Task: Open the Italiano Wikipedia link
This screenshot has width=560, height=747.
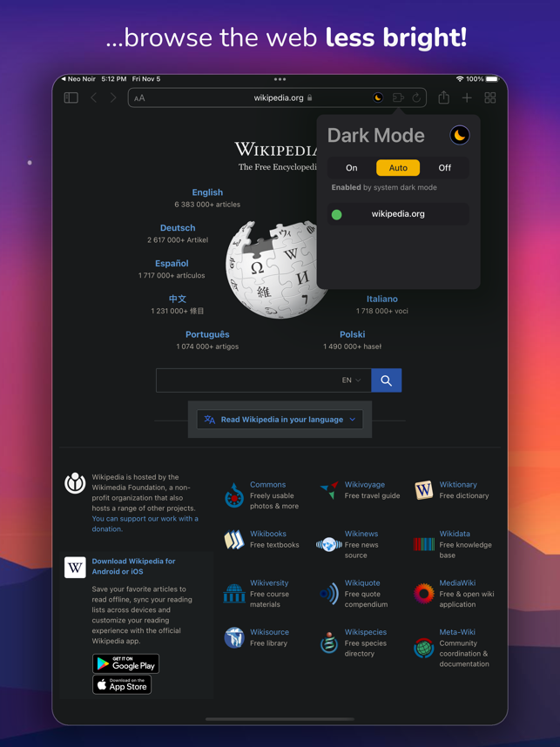Action: coord(381,299)
